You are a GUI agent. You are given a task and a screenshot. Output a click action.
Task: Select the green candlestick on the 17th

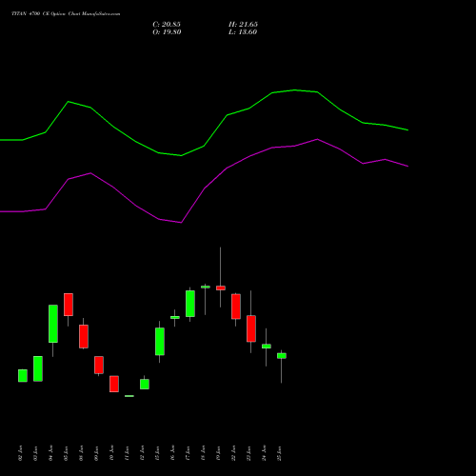click(x=190, y=304)
